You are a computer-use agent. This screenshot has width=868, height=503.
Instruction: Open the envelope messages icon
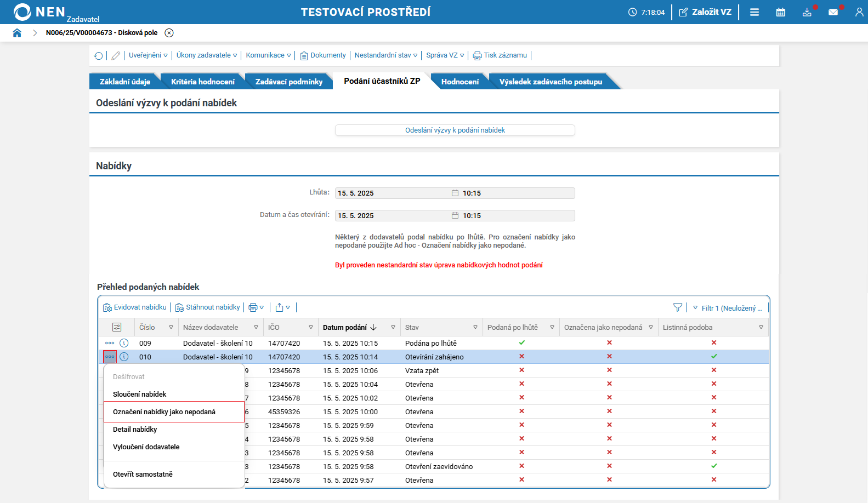coord(833,12)
